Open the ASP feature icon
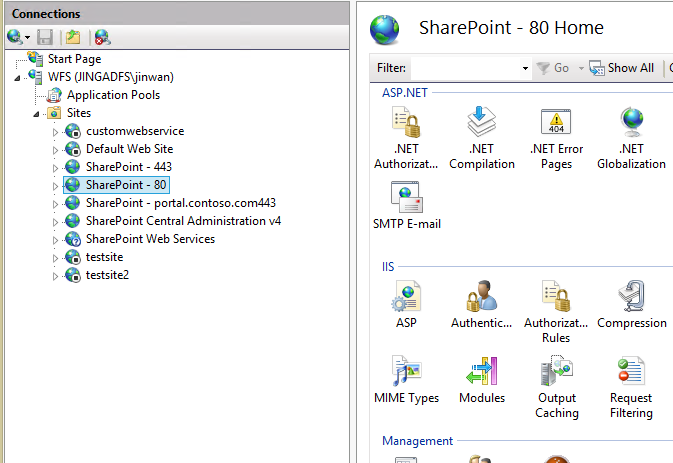Viewport: 673px width, 463px height. click(x=406, y=304)
